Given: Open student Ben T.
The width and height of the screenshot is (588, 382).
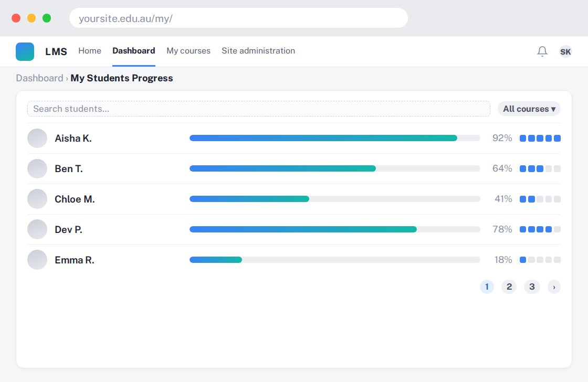Looking at the screenshot, I should click(69, 168).
